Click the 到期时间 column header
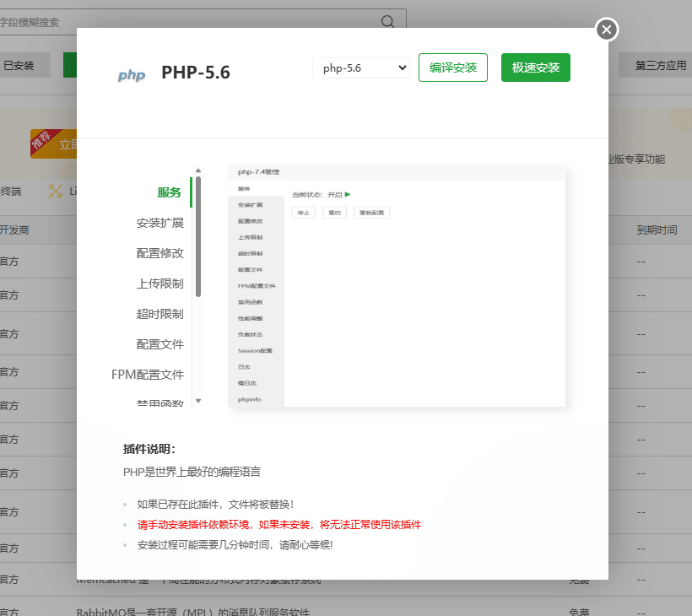 coord(657,230)
